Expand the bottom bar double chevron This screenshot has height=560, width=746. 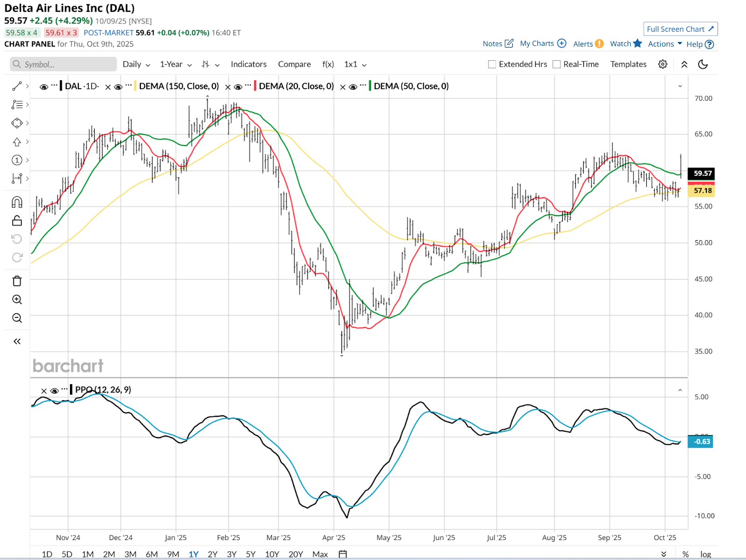663,554
